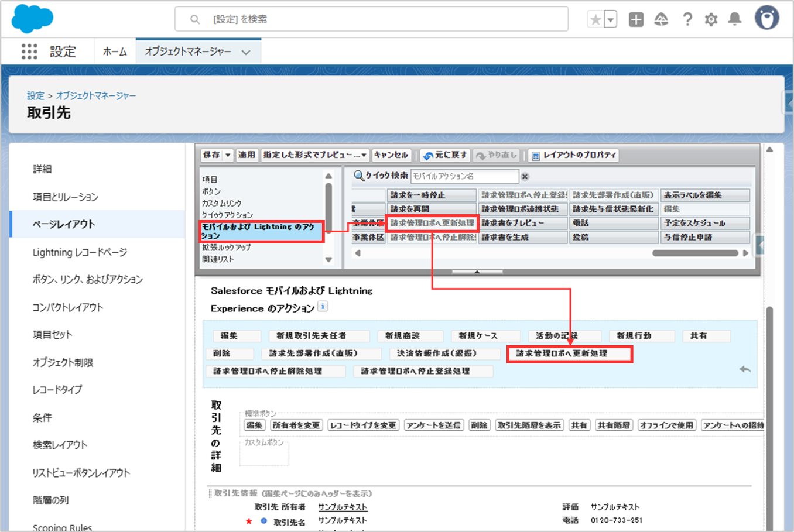Expand the favorites list dropdown arrow
Screen dimensions: 794x532
point(610,20)
